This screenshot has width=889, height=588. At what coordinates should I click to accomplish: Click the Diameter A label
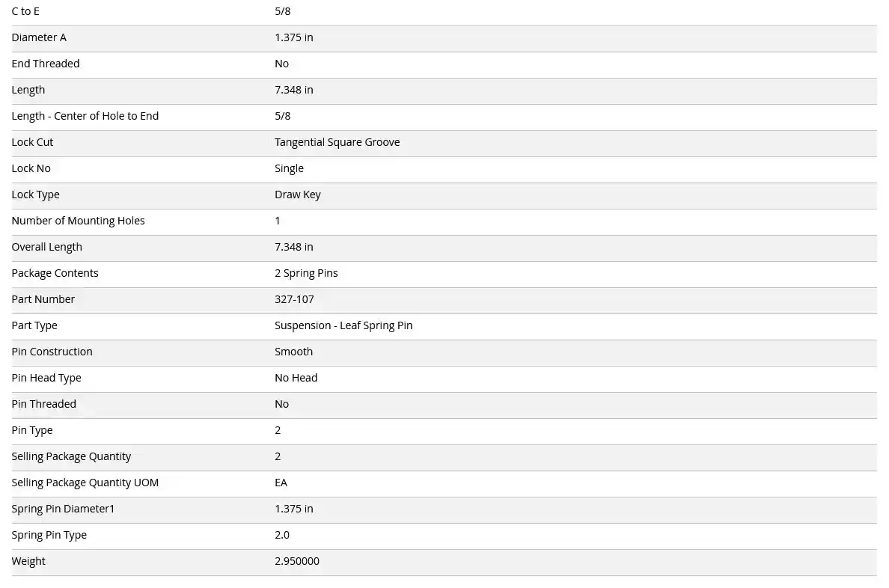point(39,37)
